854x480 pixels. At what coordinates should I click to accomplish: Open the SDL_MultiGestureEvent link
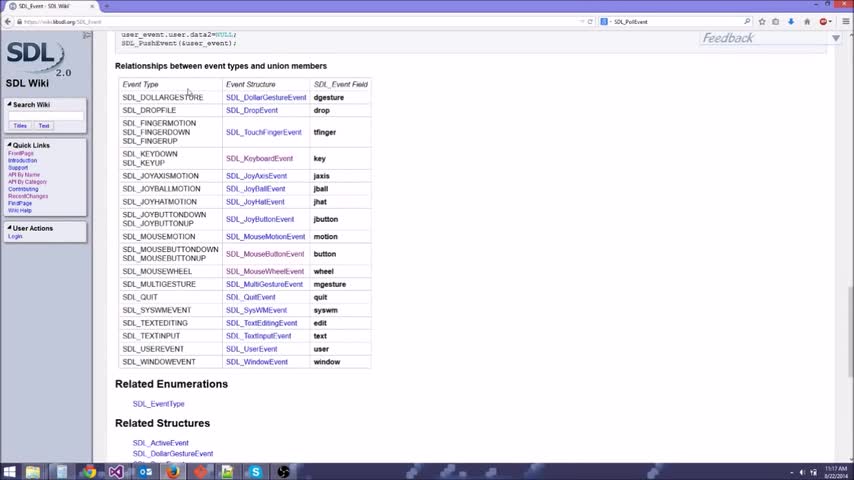[264, 284]
